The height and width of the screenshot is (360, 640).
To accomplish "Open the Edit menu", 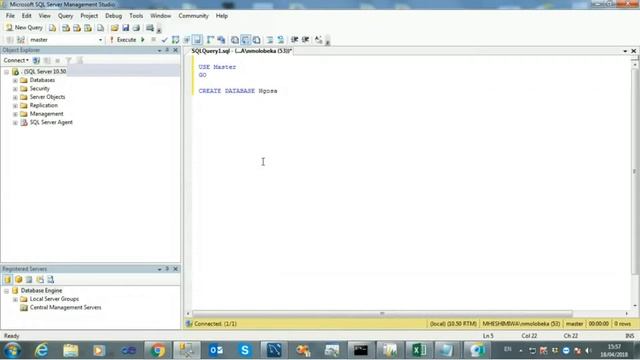I will point(27,16).
